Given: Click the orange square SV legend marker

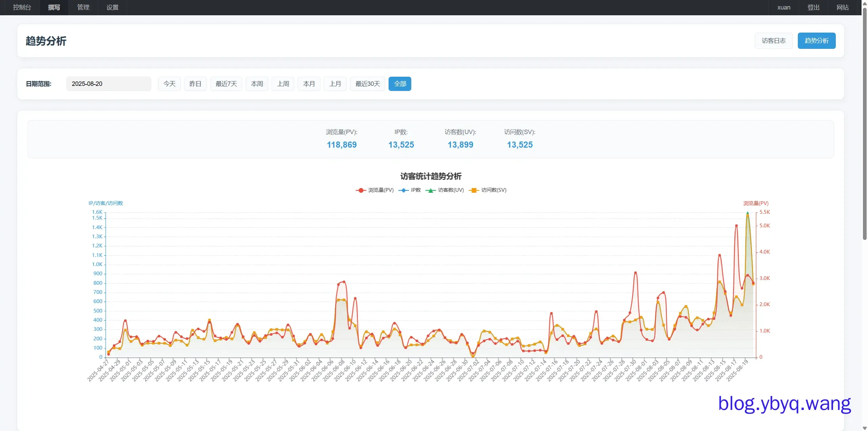Looking at the screenshot, I should pos(474,190).
